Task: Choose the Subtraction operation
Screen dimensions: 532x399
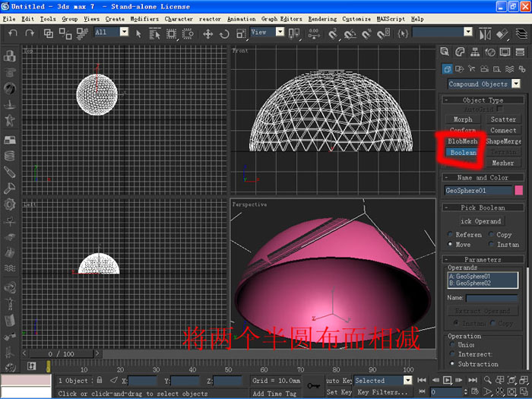Action: (x=452, y=363)
